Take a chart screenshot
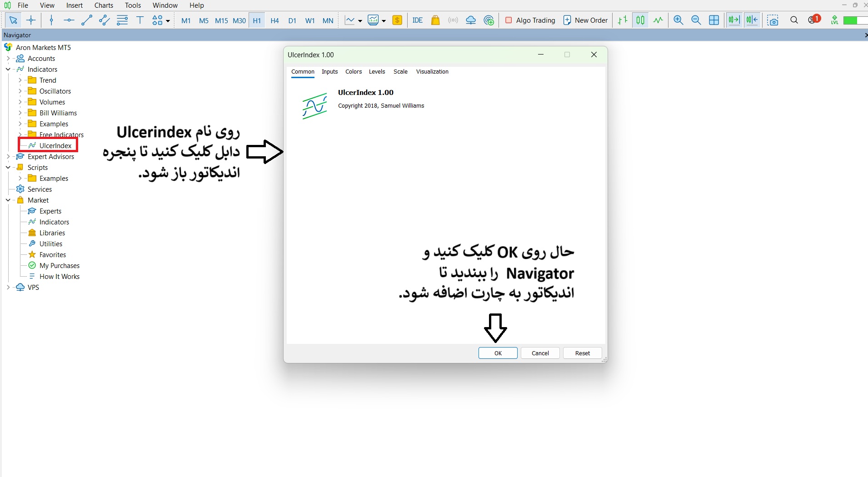Viewport: 868px width, 477px height. [773, 20]
